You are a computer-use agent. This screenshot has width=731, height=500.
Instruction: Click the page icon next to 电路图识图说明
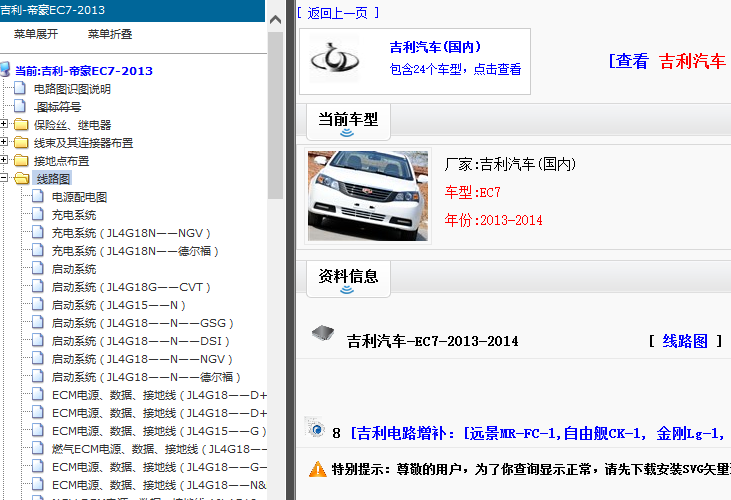pos(20,88)
